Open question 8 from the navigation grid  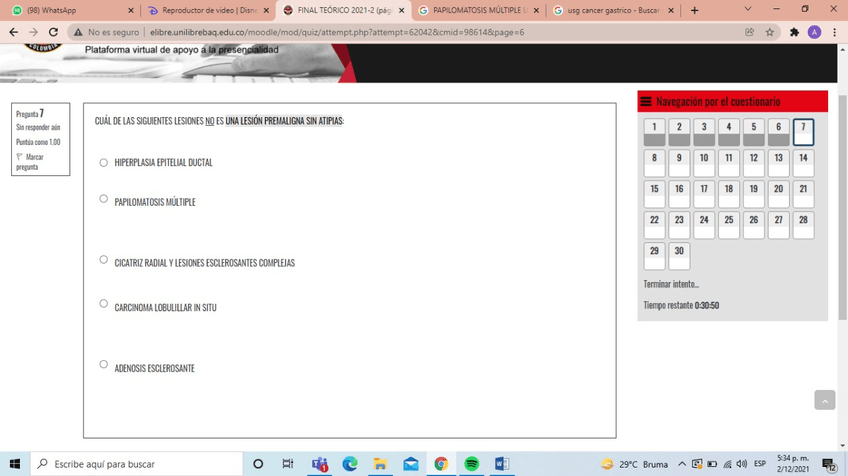point(654,163)
